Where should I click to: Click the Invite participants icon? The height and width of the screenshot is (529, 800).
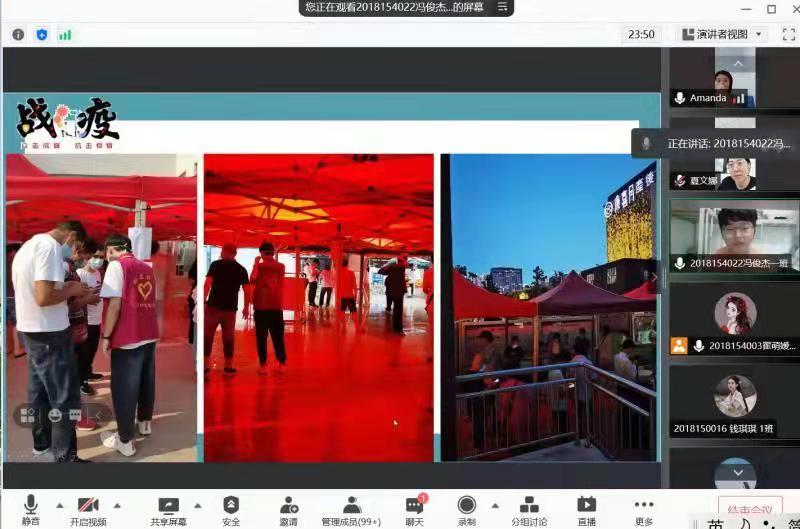(288, 506)
